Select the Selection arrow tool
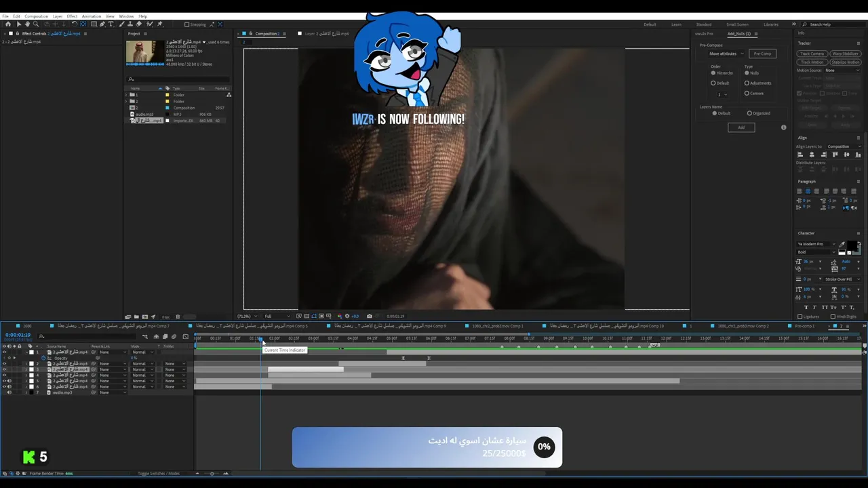The width and height of the screenshot is (868, 488). point(19,24)
